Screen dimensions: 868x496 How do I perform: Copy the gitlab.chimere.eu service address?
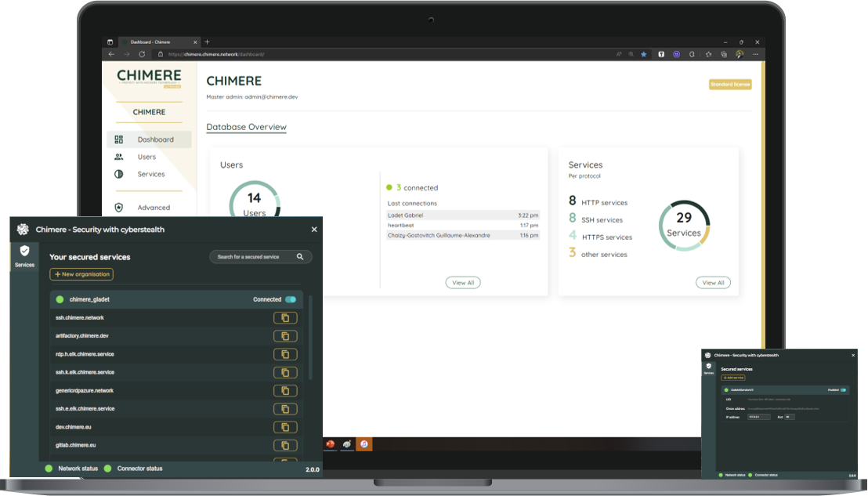(x=285, y=446)
